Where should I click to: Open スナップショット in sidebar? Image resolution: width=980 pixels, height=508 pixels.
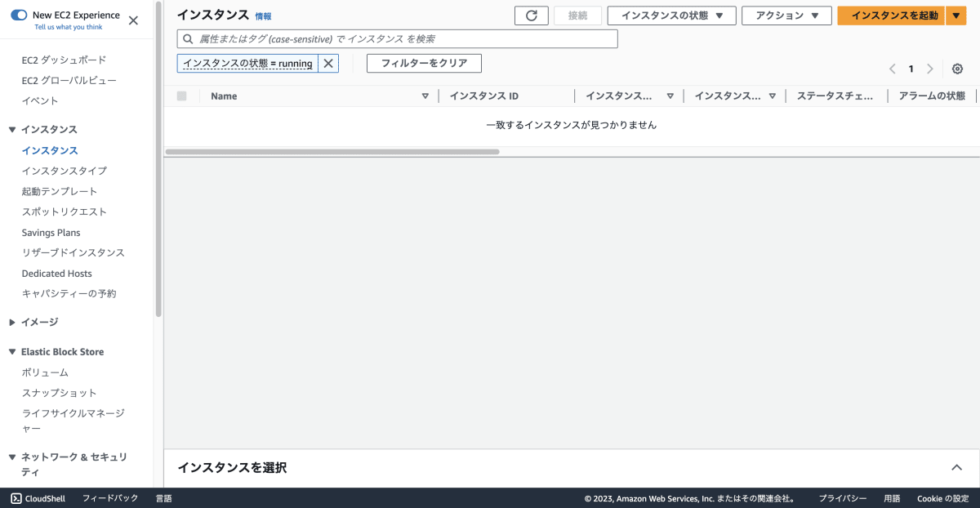click(x=60, y=393)
